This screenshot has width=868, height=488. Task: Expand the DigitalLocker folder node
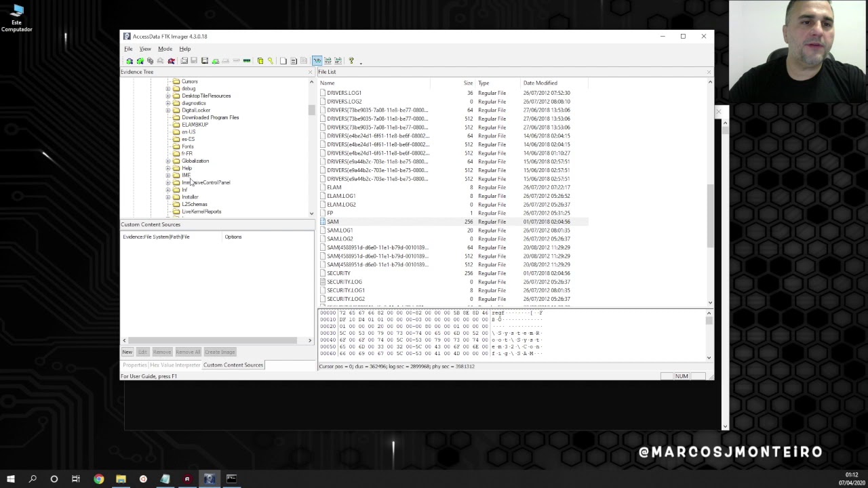[168, 110]
